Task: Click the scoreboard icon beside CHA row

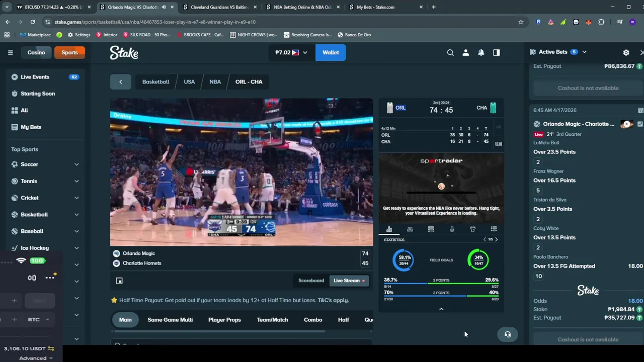Action: click(x=498, y=144)
